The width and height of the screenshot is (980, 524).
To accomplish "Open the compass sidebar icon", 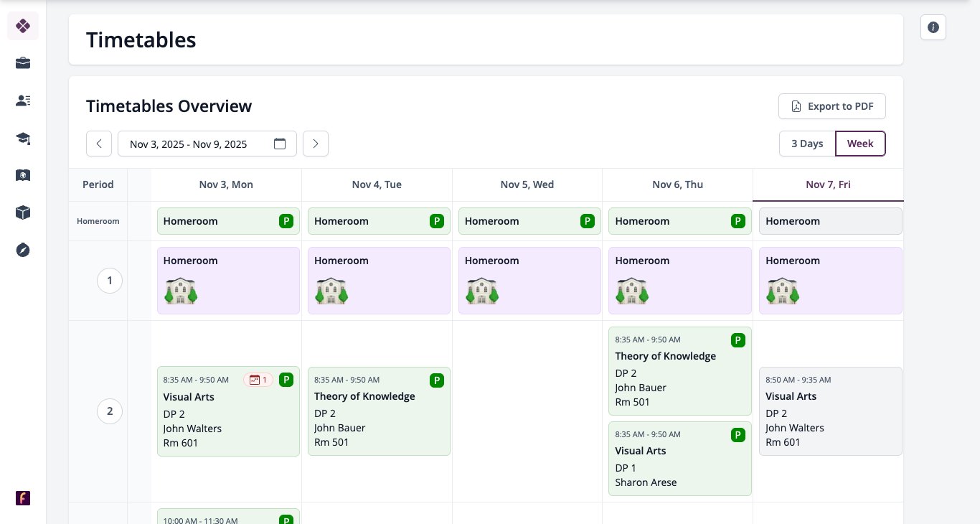I will click(23, 250).
